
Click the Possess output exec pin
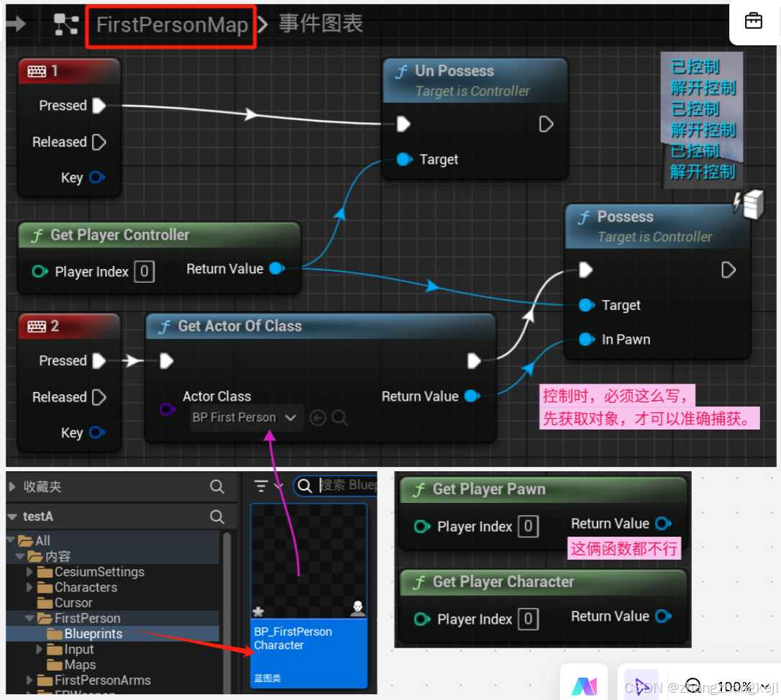(729, 270)
